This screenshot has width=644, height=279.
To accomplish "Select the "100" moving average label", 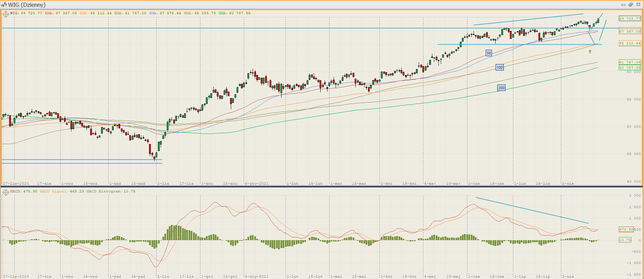I will [x=499, y=67].
